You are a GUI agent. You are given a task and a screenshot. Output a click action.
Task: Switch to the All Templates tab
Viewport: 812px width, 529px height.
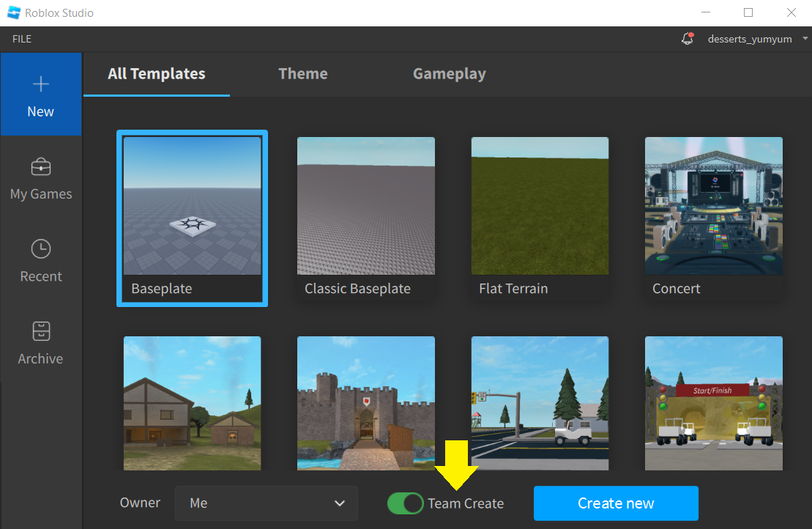tap(157, 74)
